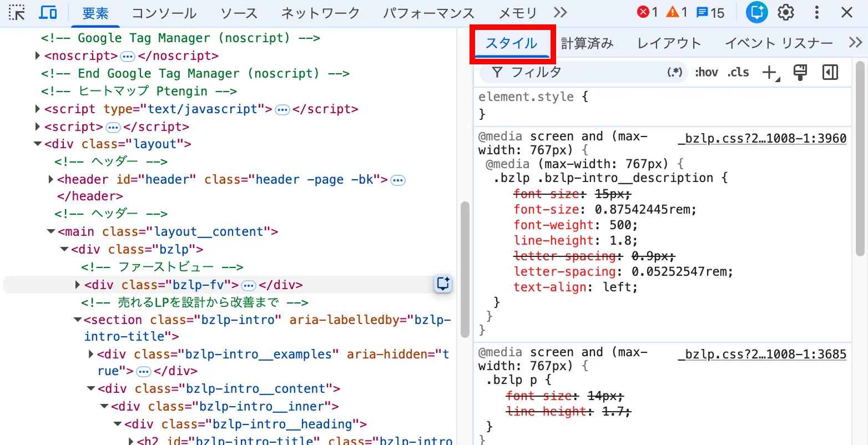The width and height of the screenshot is (868, 445).
Task: Open the ソース tab
Action: tap(239, 13)
